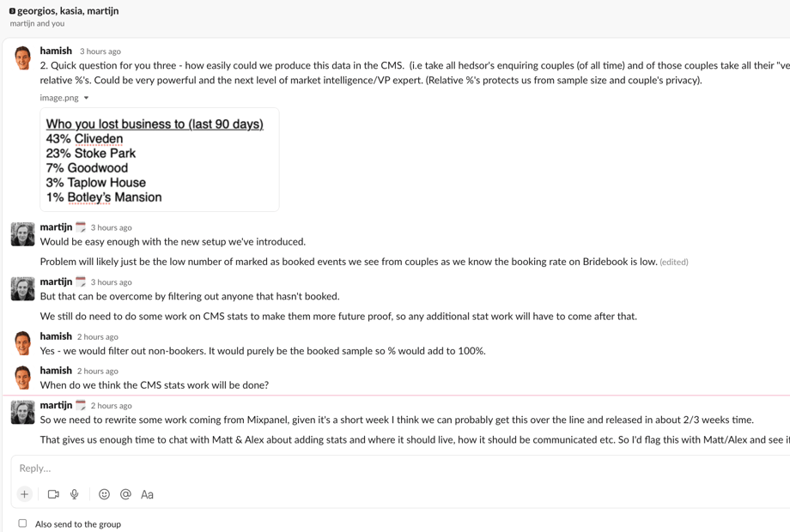This screenshot has width=790, height=532.
Task: Open martijn's profile from 'Would be easy' message
Action: tap(56, 227)
